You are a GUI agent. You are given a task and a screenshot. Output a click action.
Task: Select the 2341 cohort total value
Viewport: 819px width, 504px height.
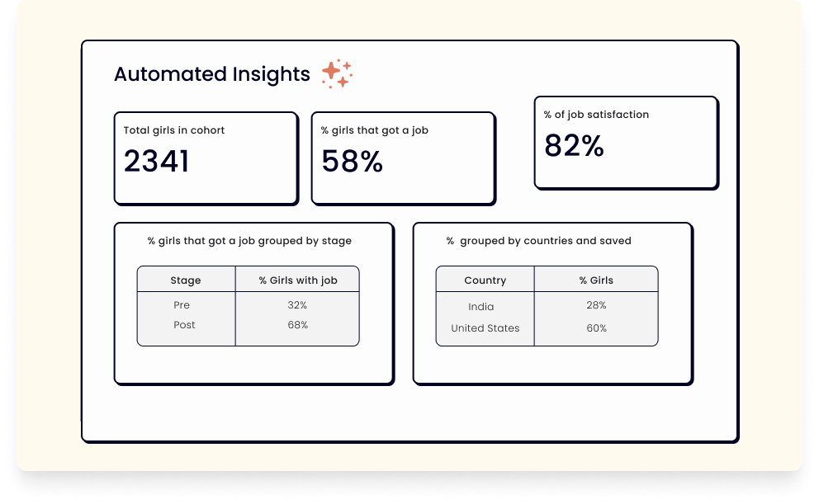[x=156, y=161]
